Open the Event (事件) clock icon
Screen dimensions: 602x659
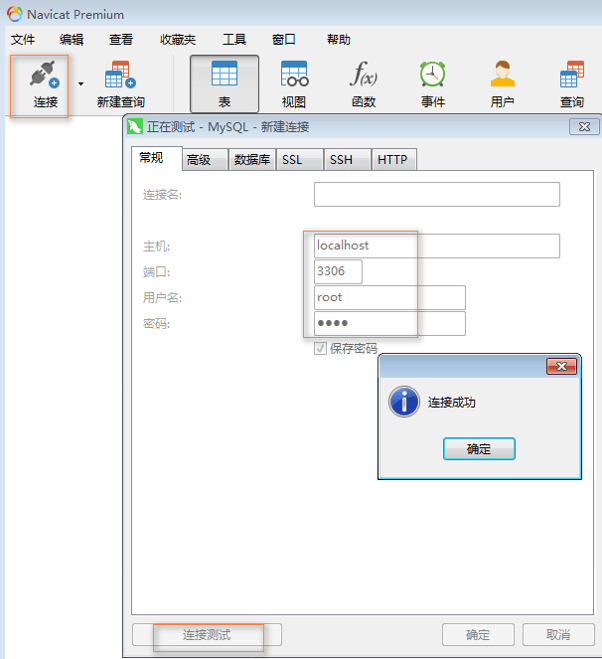(433, 74)
